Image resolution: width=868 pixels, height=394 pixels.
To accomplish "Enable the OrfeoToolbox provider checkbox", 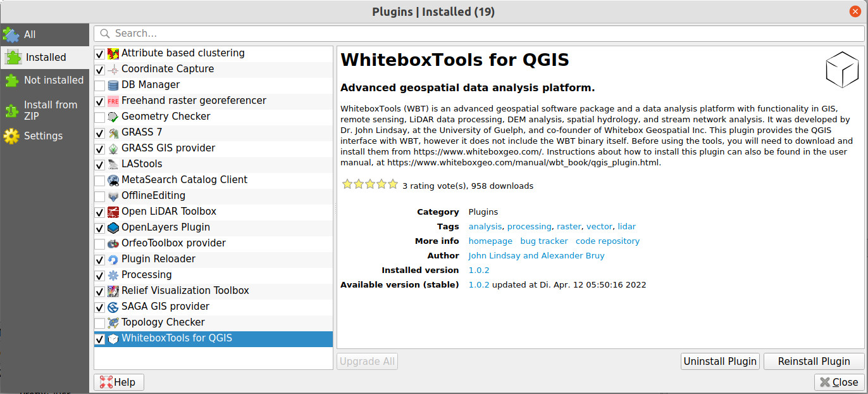I will [x=100, y=244].
